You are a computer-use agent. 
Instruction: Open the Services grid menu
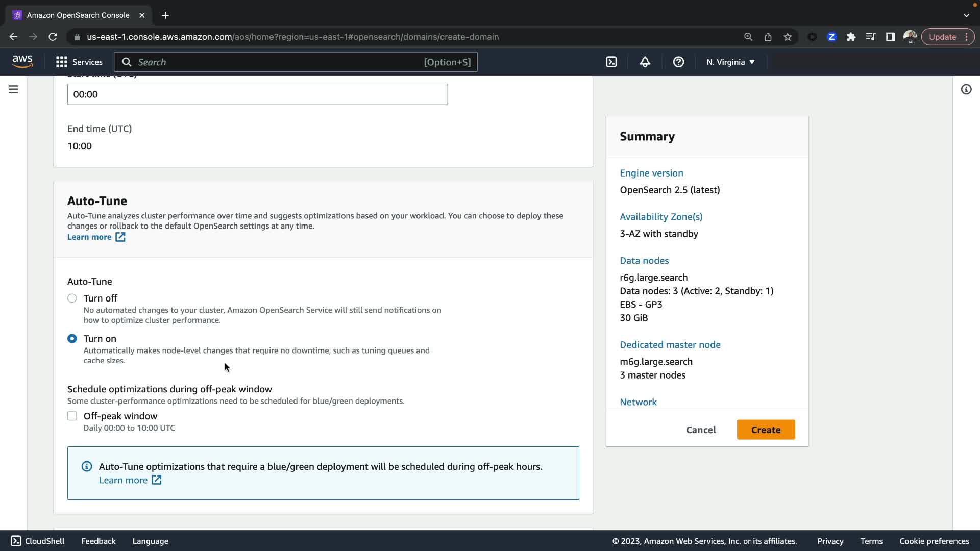pyautogui.click(x=79, y=62)
